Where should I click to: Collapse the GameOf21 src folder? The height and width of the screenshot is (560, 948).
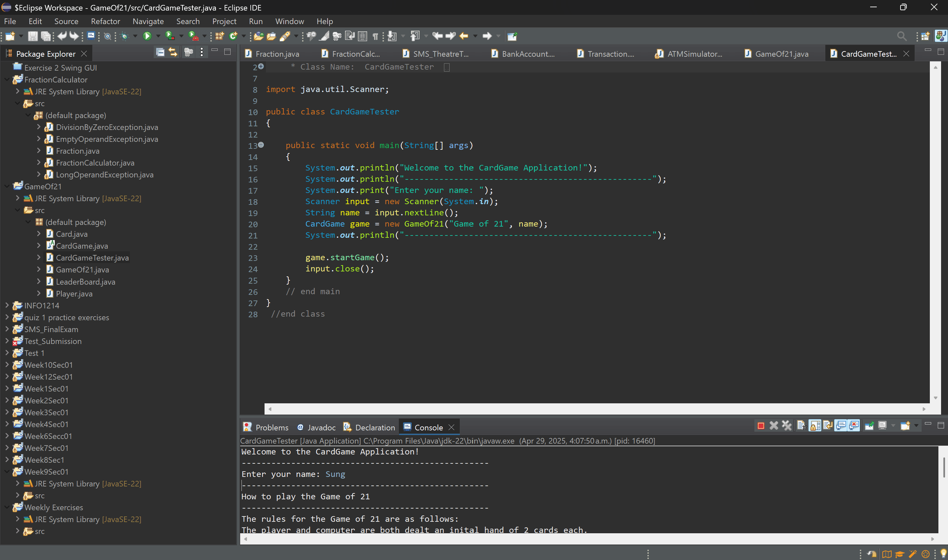point(17,210)
